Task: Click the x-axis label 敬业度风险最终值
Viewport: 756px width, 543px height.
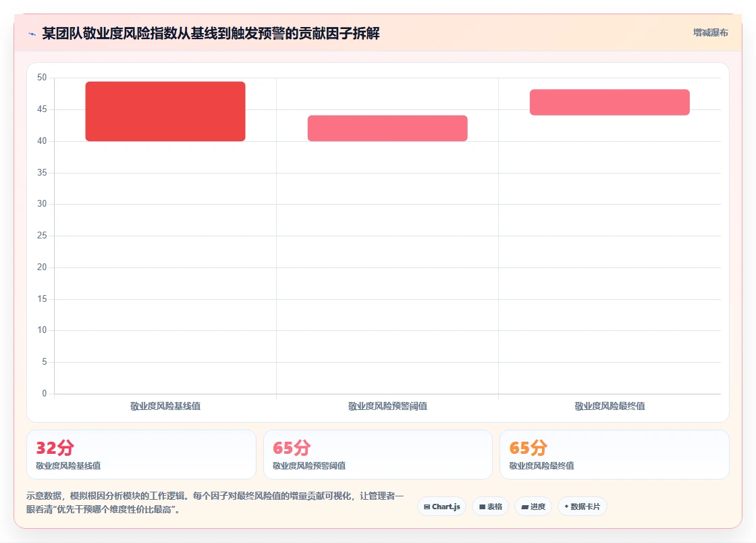Action: tap(610, 406)
